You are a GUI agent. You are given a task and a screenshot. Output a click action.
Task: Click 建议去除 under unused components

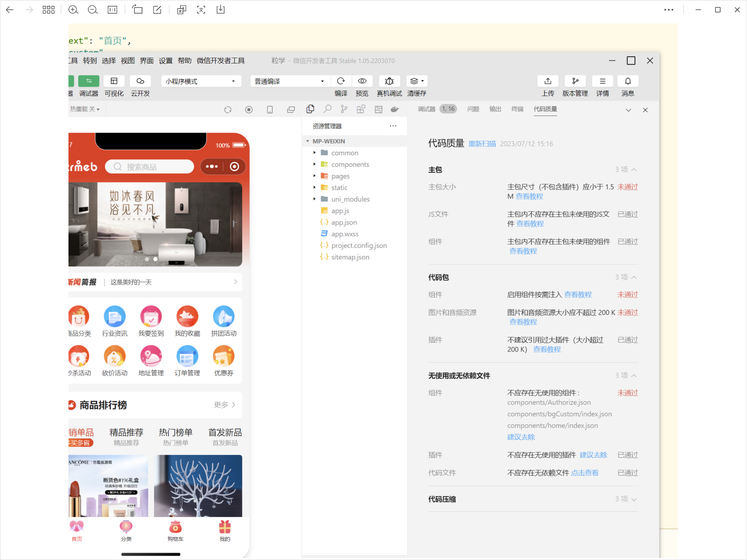(x=521, y=437)
